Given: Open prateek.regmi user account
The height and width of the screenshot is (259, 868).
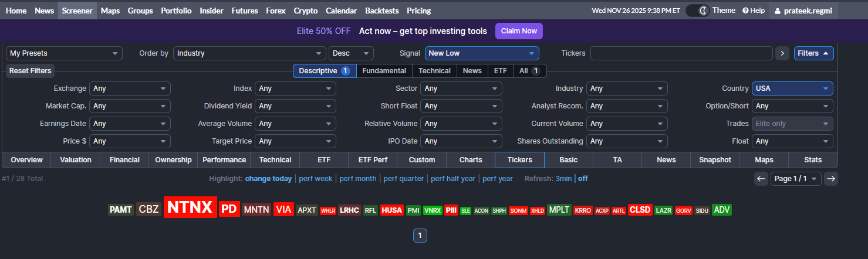Looking at the screenshot, I should 803,11.
